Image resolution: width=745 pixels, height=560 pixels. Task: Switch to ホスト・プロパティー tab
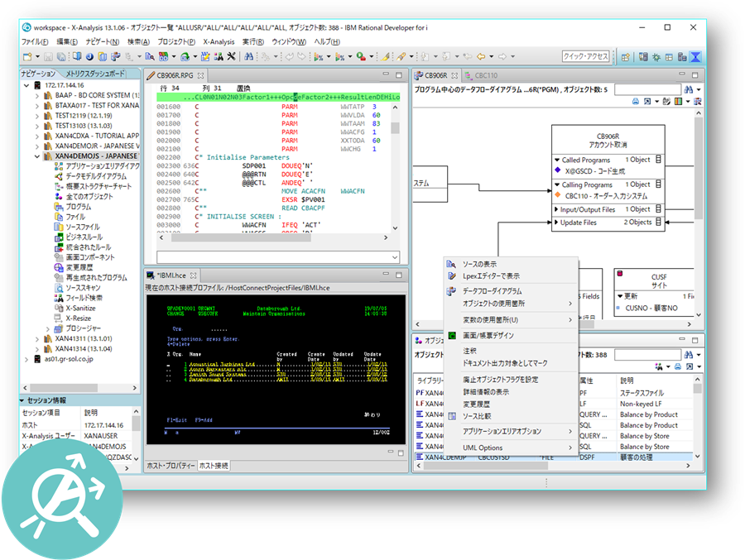(x=171, y=466)
